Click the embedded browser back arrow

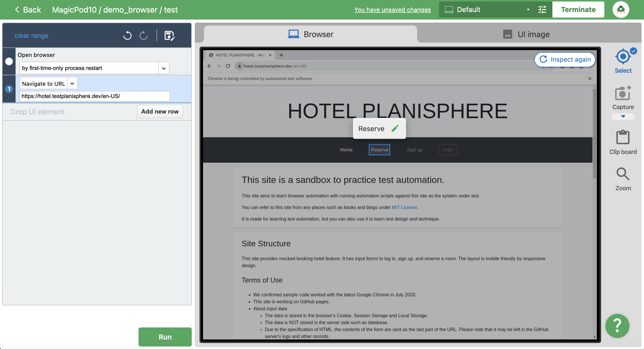(210, 66)
